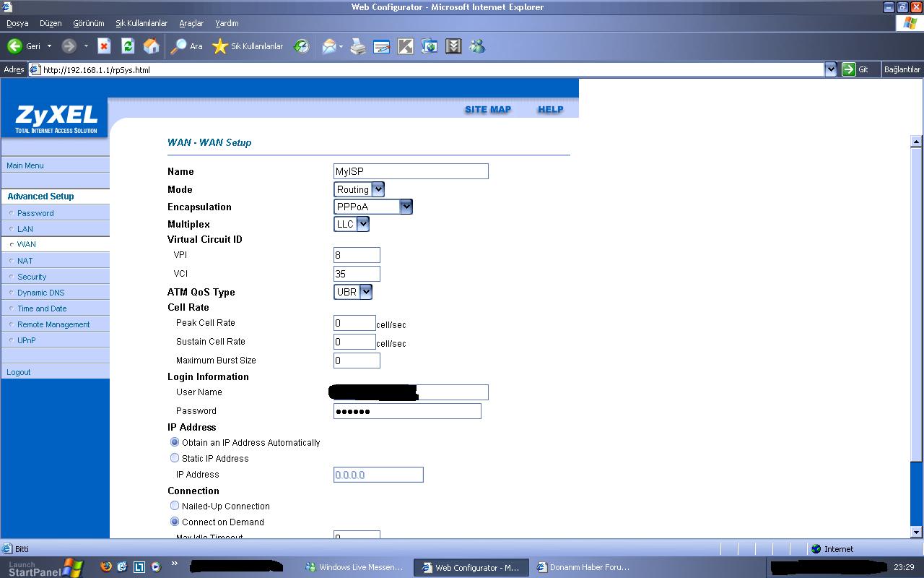Open the Düzen menu
The width and height of the screenshot is (924, 578).
(51, 23)
